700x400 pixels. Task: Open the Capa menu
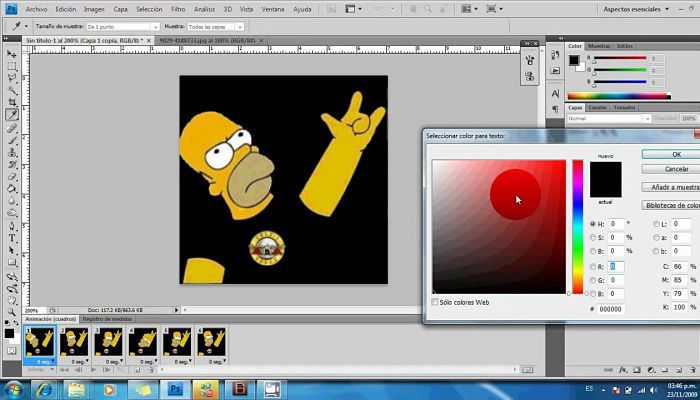(120, 9)
